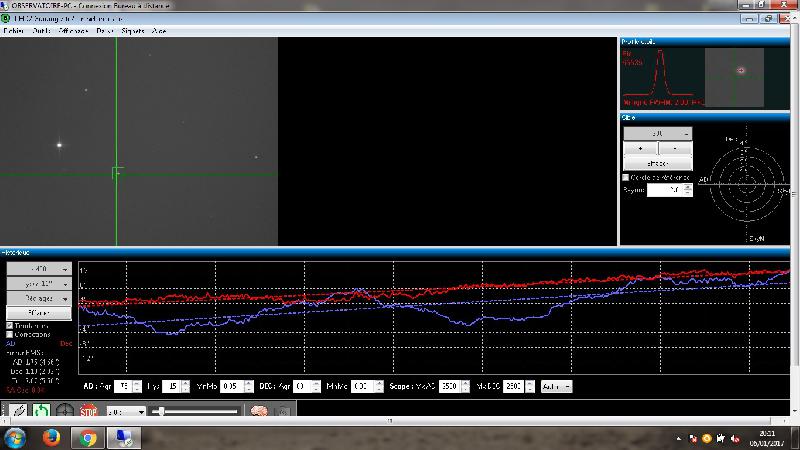
Task: Start guiding with the crosshair icon
Action: (64, 410)
